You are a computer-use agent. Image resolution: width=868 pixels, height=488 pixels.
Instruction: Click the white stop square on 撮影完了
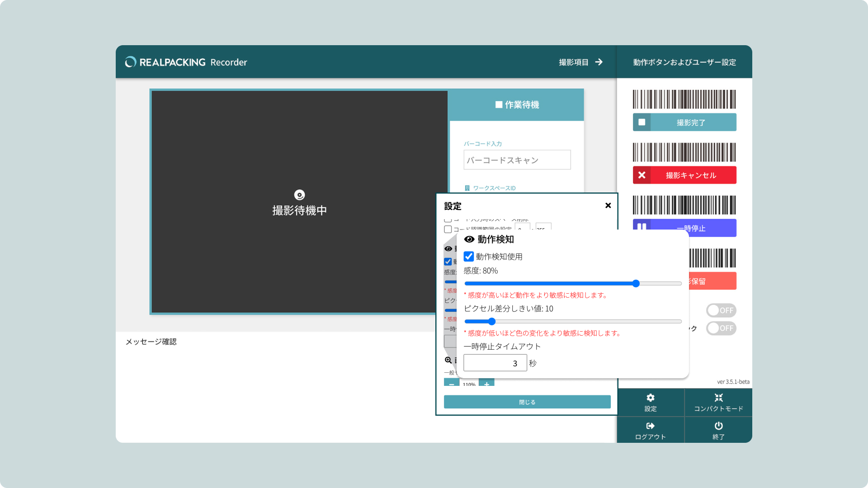pyautogui.click(x=642, y=122)
